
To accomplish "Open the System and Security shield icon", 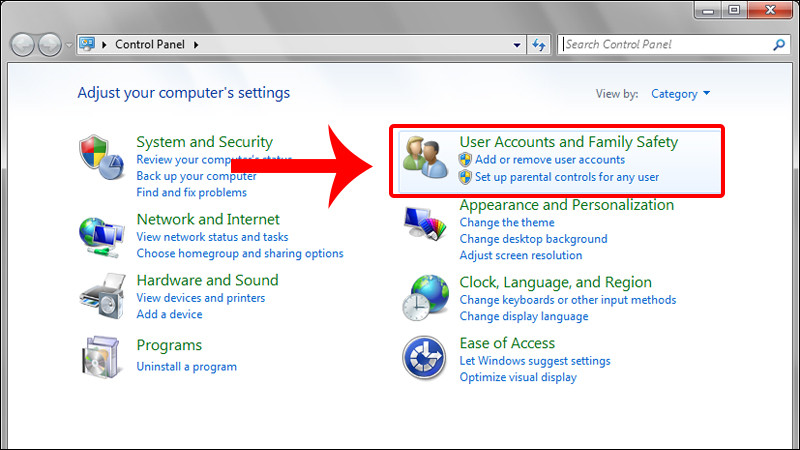I will point(102,157).
